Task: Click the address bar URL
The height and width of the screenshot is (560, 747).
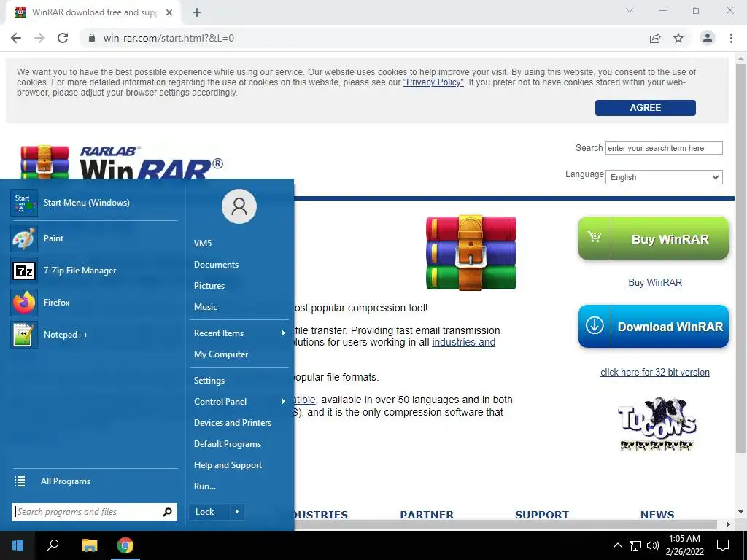Action: [169, 38]
